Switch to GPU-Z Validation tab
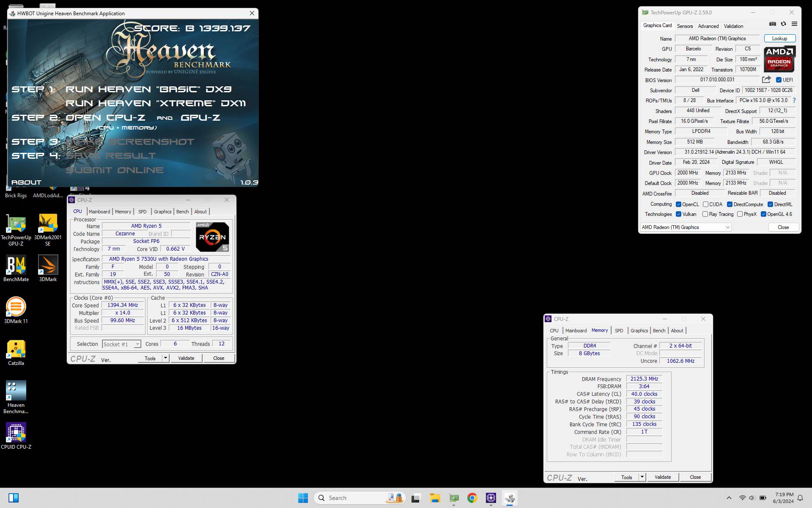The image size is (812, 508). [733, 26]
